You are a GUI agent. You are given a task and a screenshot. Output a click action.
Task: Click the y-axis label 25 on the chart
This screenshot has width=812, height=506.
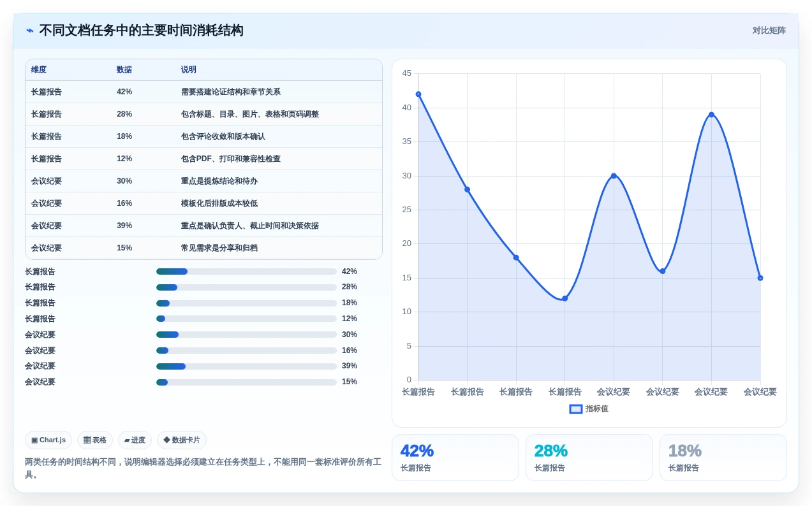click(x=406, y=210)
